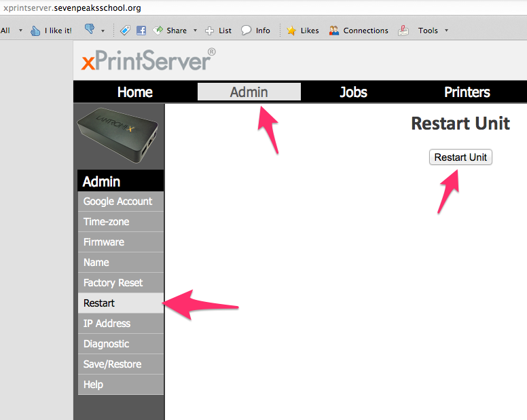Click the black 'Admin' sidebar header
This screenshot has width=527, height=420.
point(121,181)
